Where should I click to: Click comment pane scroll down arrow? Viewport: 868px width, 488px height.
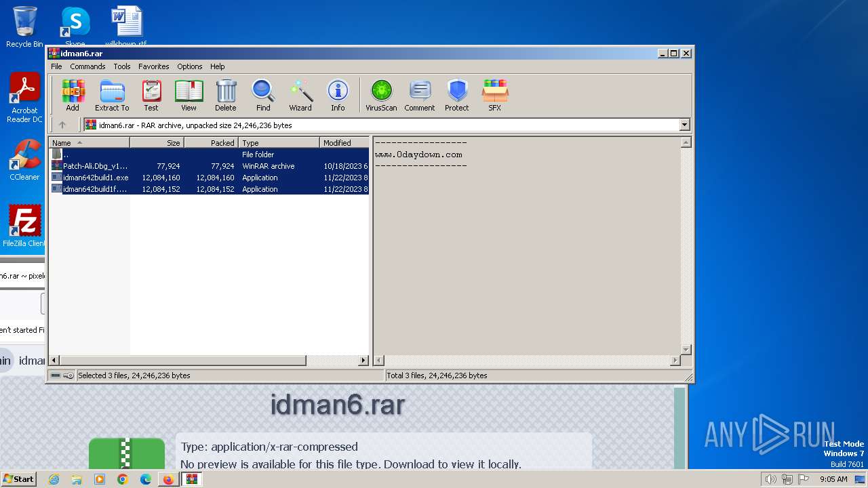click(x=686, y=350)
